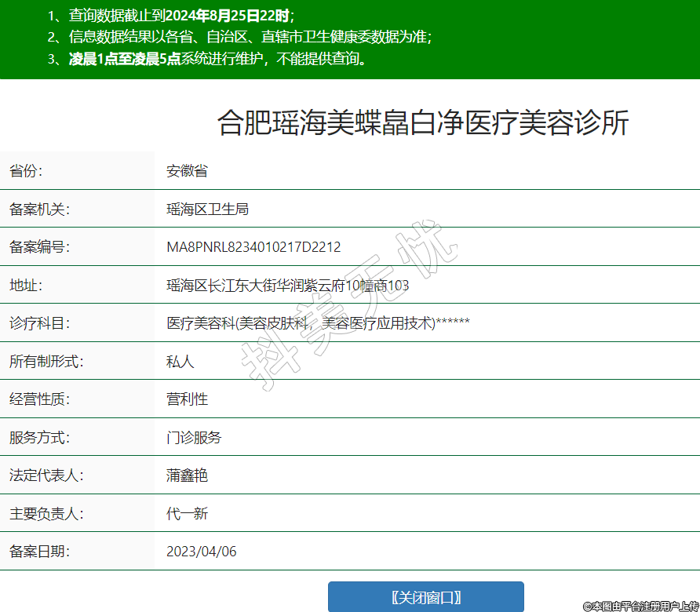700x612 pixels.
Task: Click the 法定代表人 row label
Action: [x=46, y=475]
